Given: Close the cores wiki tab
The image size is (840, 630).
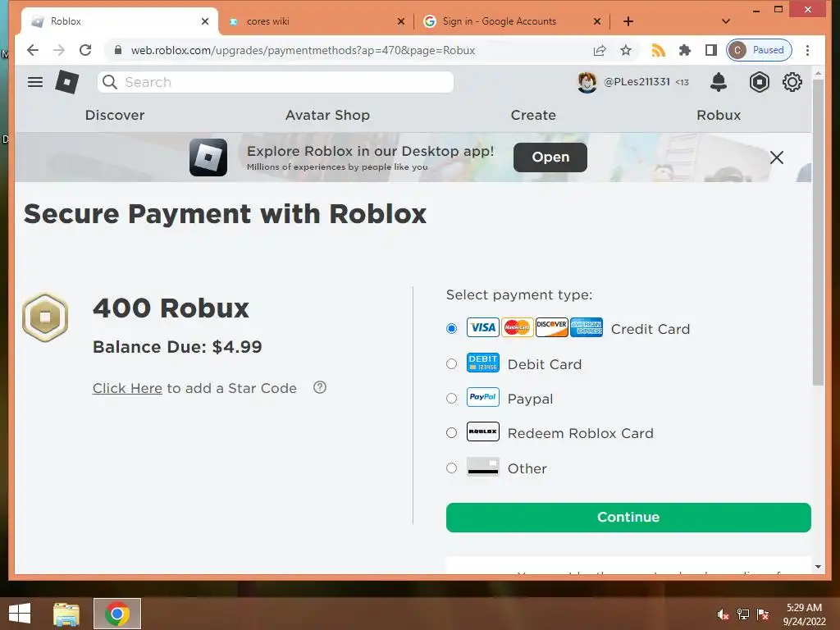Looking at the screenshot, I should 401,21.
